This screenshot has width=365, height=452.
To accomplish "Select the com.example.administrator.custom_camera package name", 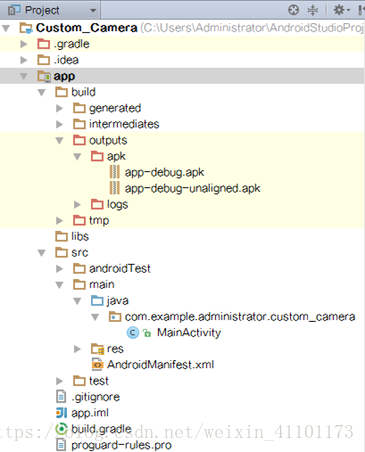I will point(240,317).
